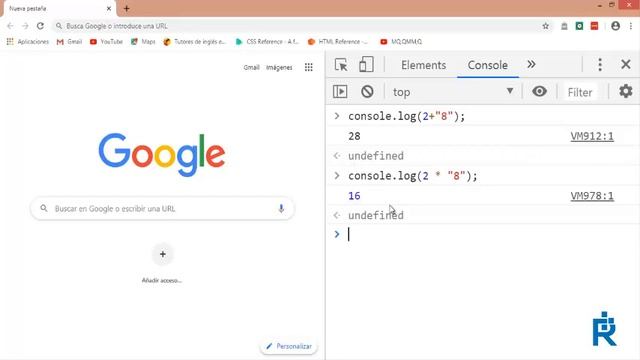Open the CSS Reference bookmark

pyautogui.click(x=267, y=42)
